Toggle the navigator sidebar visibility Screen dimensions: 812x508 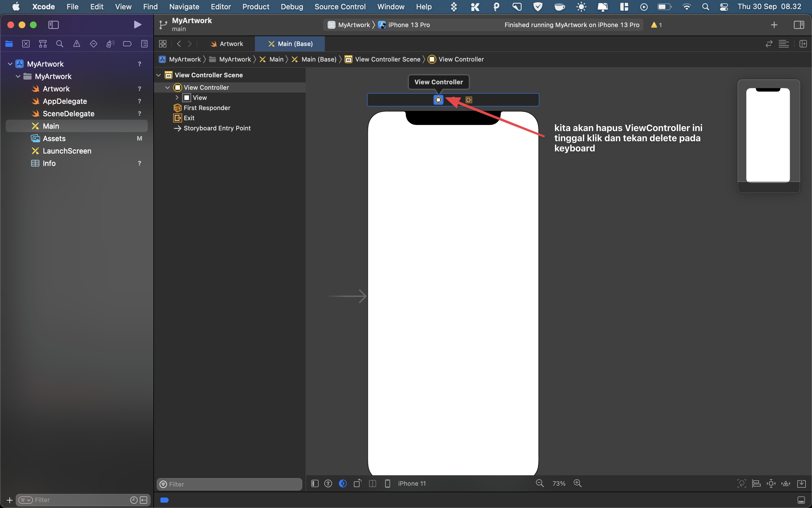(53, 25)
